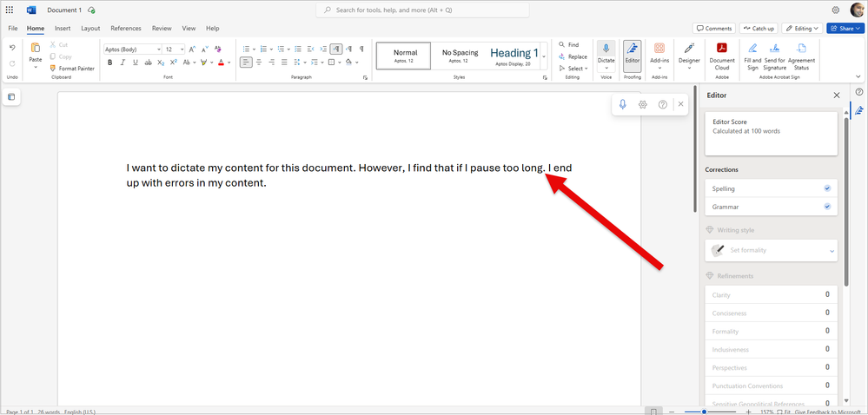Open the Select dropdown in Editing
Image resolution: width=868 pixels, height=415 pixels.
click(573, 68)
